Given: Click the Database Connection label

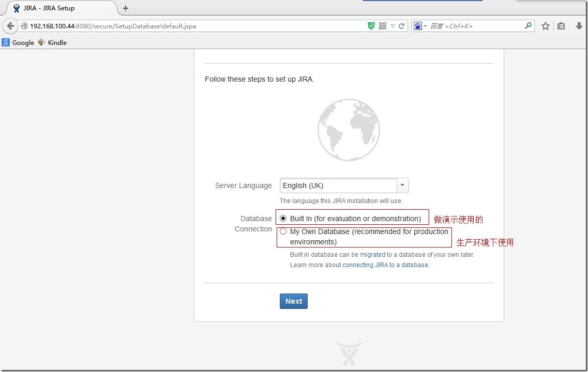Looking at the screenshot, I should click(x=253, y=224).
